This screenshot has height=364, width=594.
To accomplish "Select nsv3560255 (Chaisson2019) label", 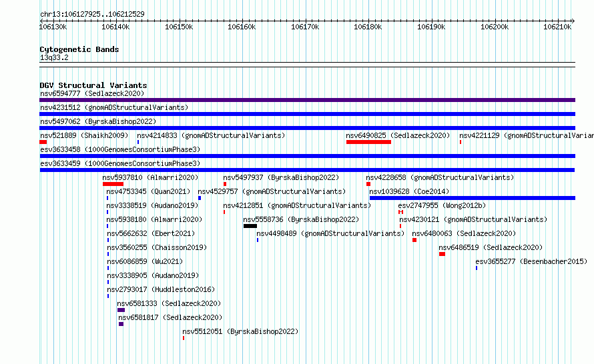I will coord(157,247).
